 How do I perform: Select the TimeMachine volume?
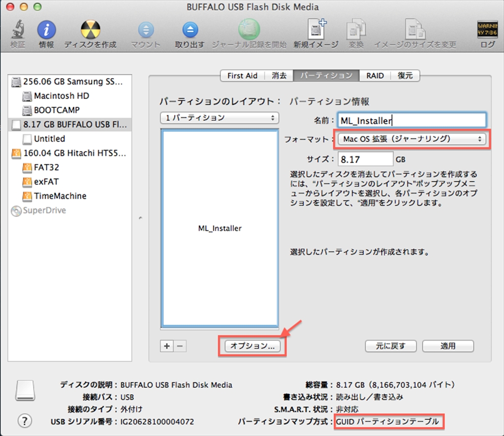pyautogui.click(x=70, y=196)
